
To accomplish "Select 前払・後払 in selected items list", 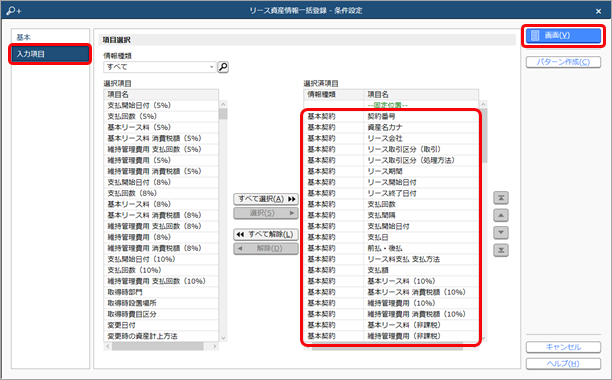I will coord(391,248).
